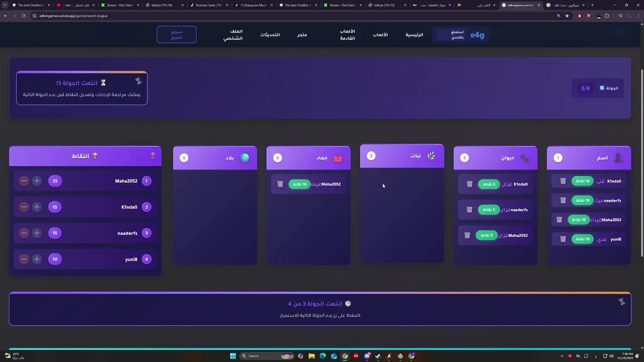This screenshot has width=644, height=362.
Task: Delete K1nda0's غزال answer in the حيوان column
Action: 469,184
